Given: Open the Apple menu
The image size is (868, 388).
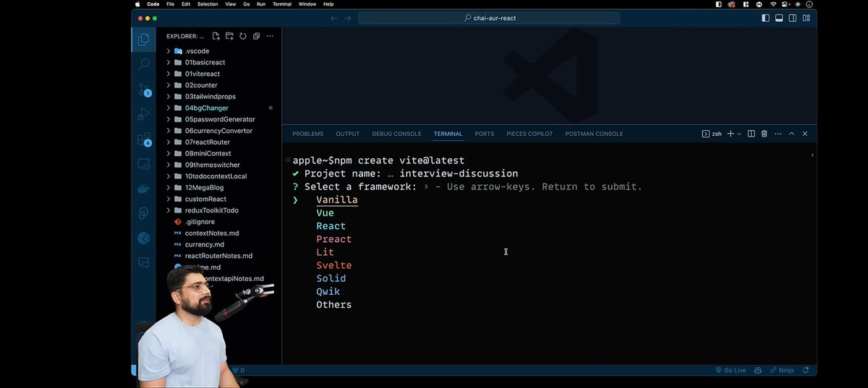Looking at the screenshot, I should (137, 4).
